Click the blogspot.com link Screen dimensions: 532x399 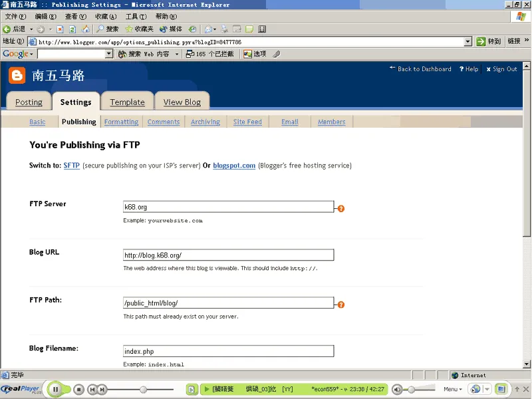pyautogui.click(x=234, y=166)
